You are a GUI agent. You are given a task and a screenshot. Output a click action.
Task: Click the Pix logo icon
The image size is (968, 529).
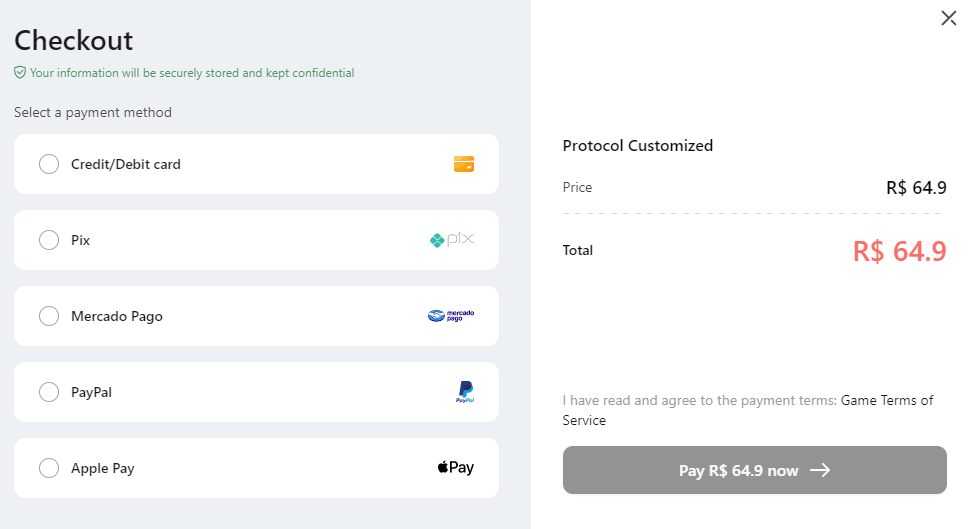452,240
